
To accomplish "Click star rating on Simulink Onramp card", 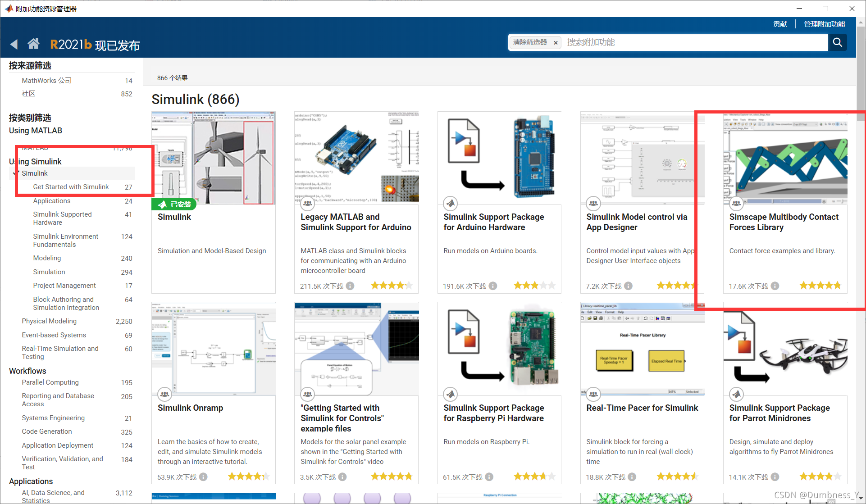I will point(248,477).
